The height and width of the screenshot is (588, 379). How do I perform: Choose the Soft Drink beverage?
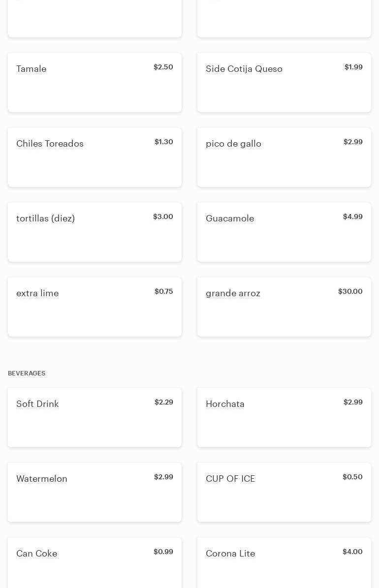pyautogui.click(x=95, y=418)
